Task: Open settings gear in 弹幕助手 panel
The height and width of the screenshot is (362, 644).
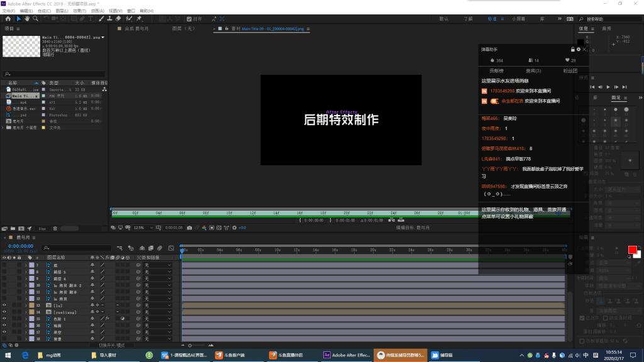Action: tap(579, 49)
